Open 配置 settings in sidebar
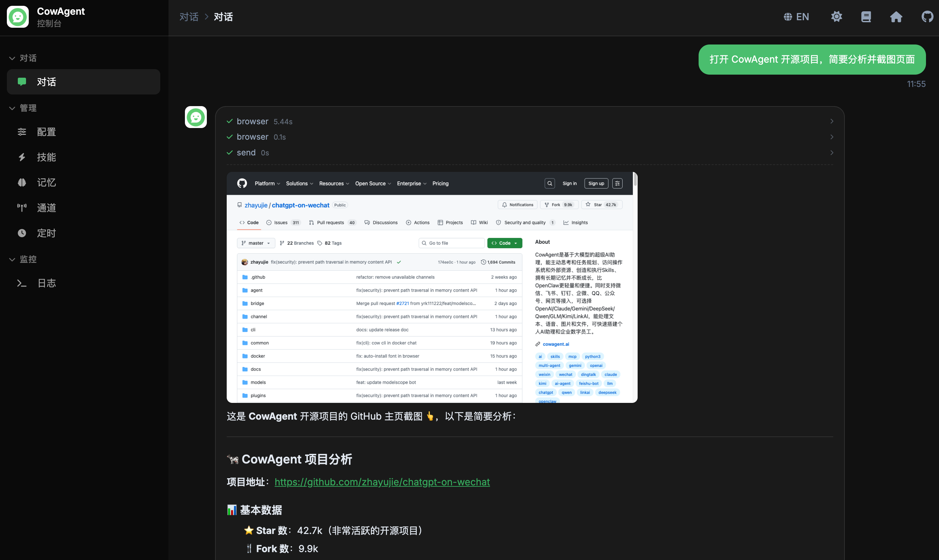This screenshot has height=560, width=939. point(46,132)
